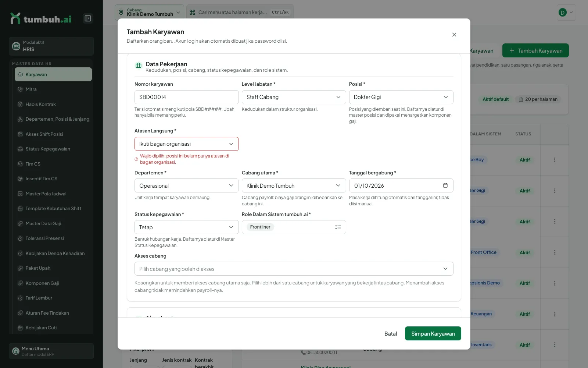Expand the Posisi dropdown
Screen dimensions: 588x368
point(401,97)
